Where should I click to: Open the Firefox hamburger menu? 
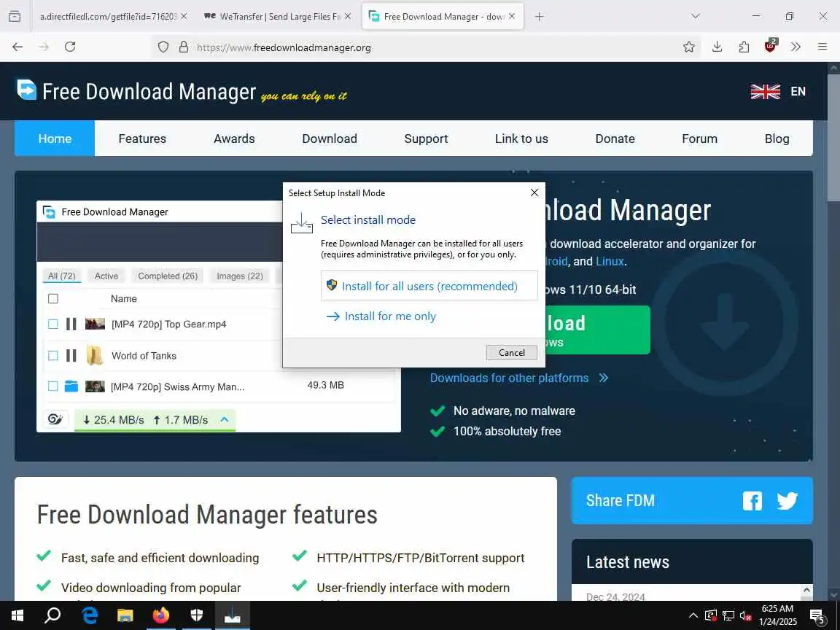point(822,47)
